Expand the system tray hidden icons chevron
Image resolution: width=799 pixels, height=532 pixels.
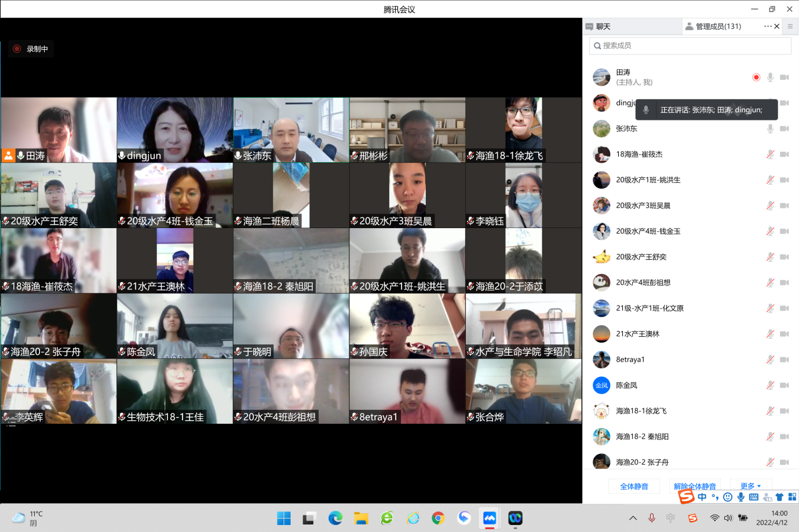(633, 518)
